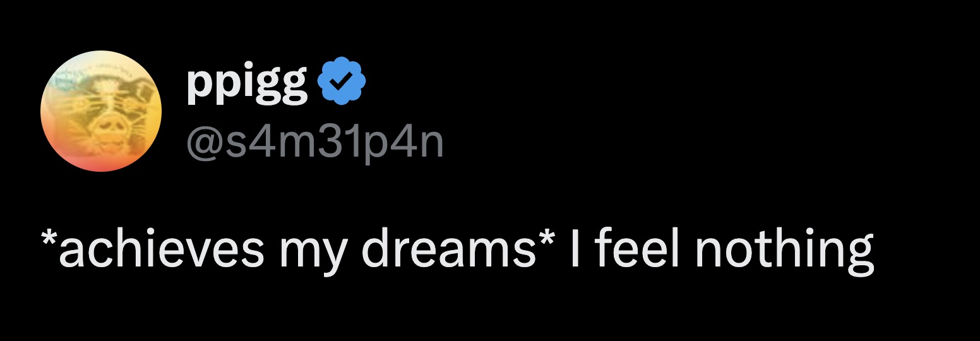Screen dimensions: 980x341
Task: Open the @s4m31p4n handle link
Action: (x=314, y=144)
